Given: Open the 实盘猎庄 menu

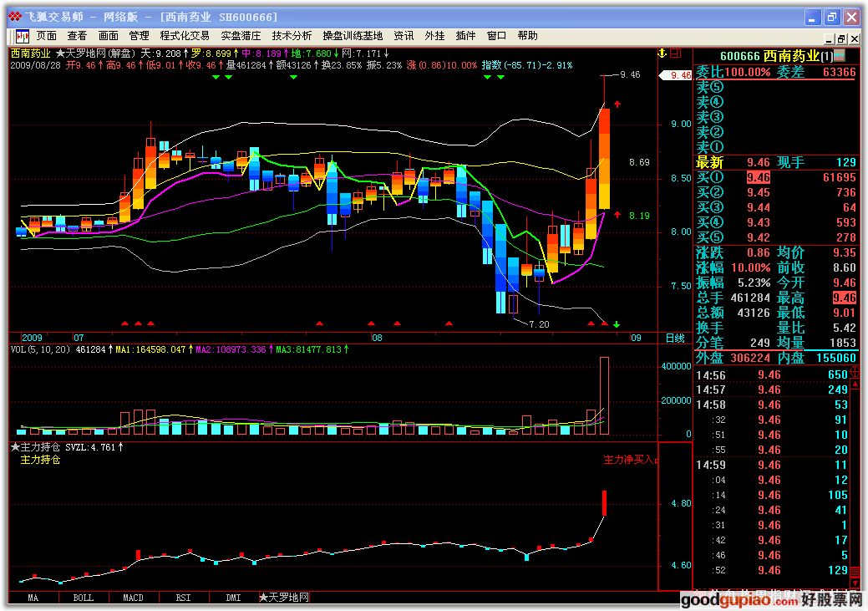Looking at the screenshot, I should 241,36.
